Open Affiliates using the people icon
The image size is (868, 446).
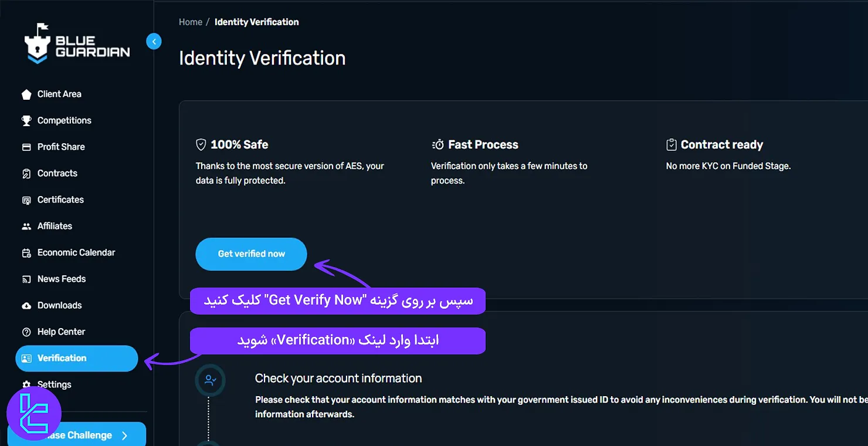click(26, 226)
